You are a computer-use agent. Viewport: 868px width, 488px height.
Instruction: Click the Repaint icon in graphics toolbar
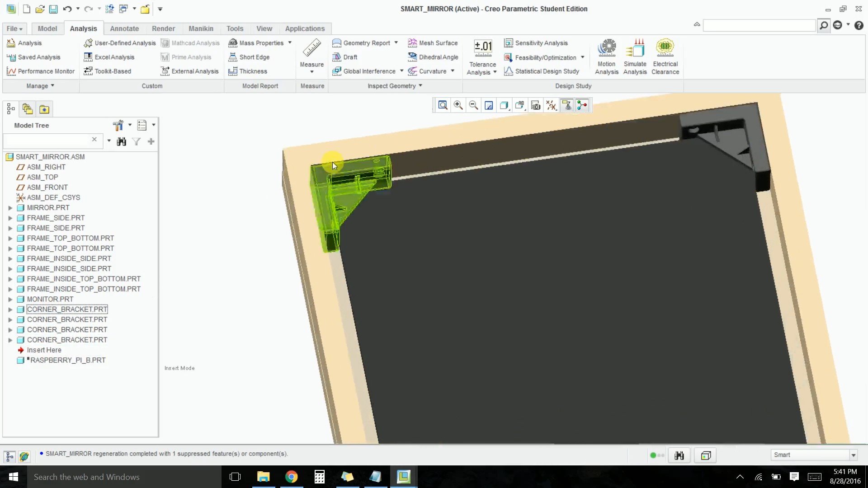coord(489,105)
